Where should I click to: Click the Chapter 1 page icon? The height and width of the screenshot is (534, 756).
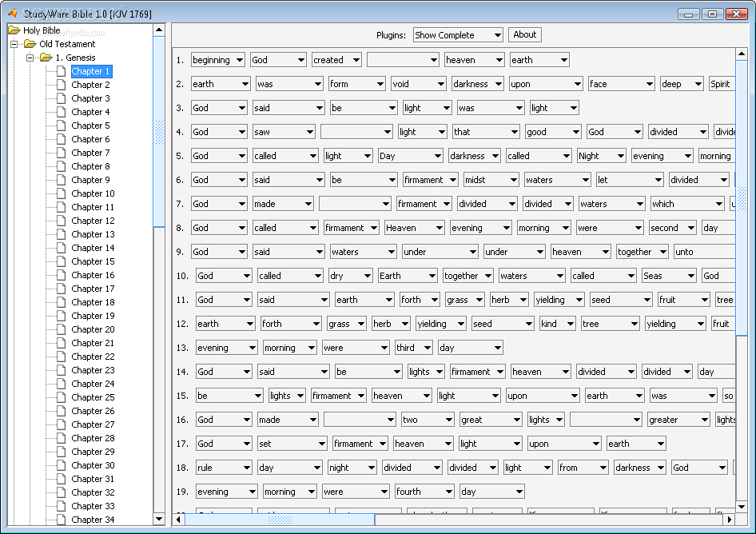click(x=62, y=71)
